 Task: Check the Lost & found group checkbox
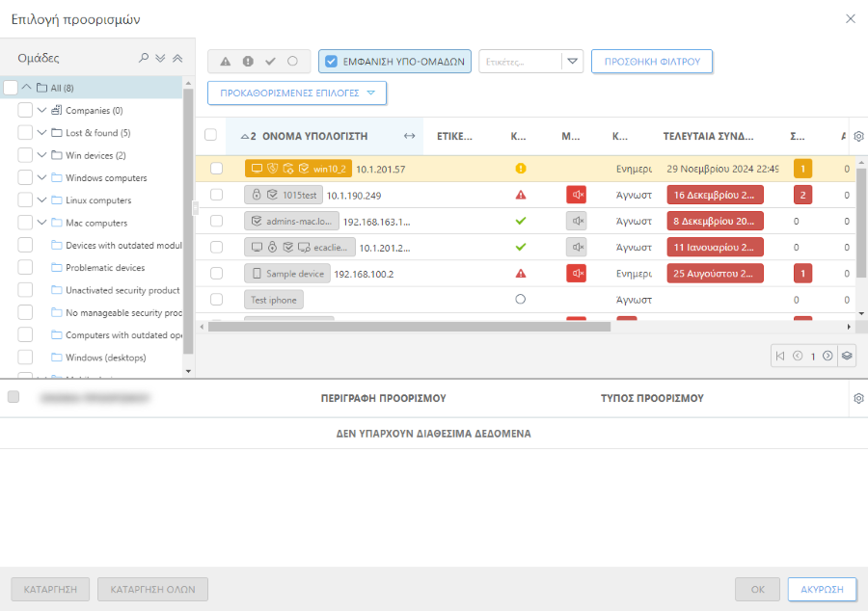tap(25, 133)
